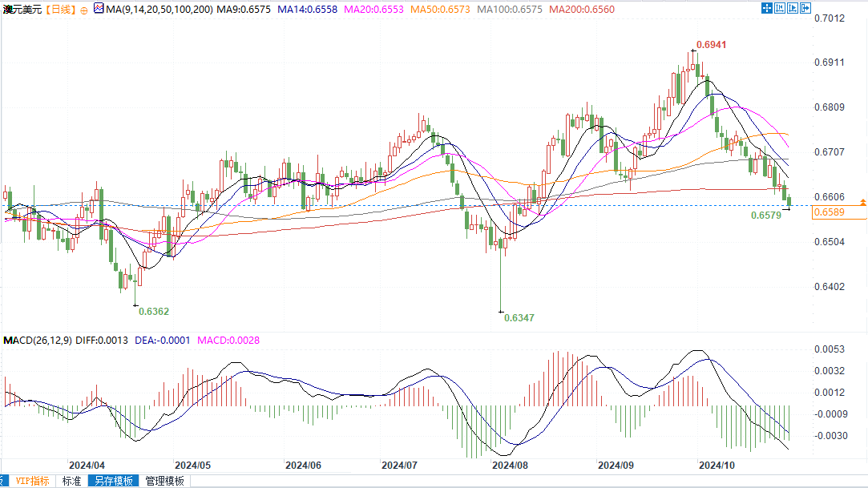Click the partially visible blue tab at bottom left
The image size is (868, 488).
point(4,481)
